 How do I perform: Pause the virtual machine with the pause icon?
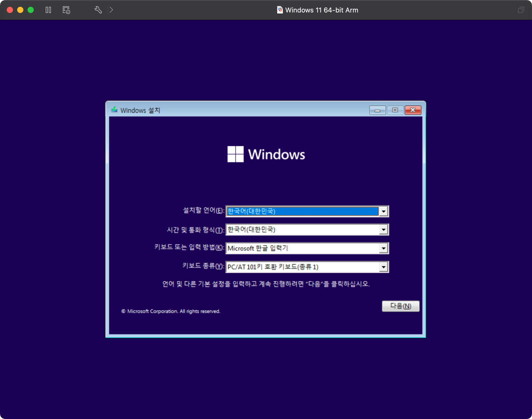(x=48, y=10)
